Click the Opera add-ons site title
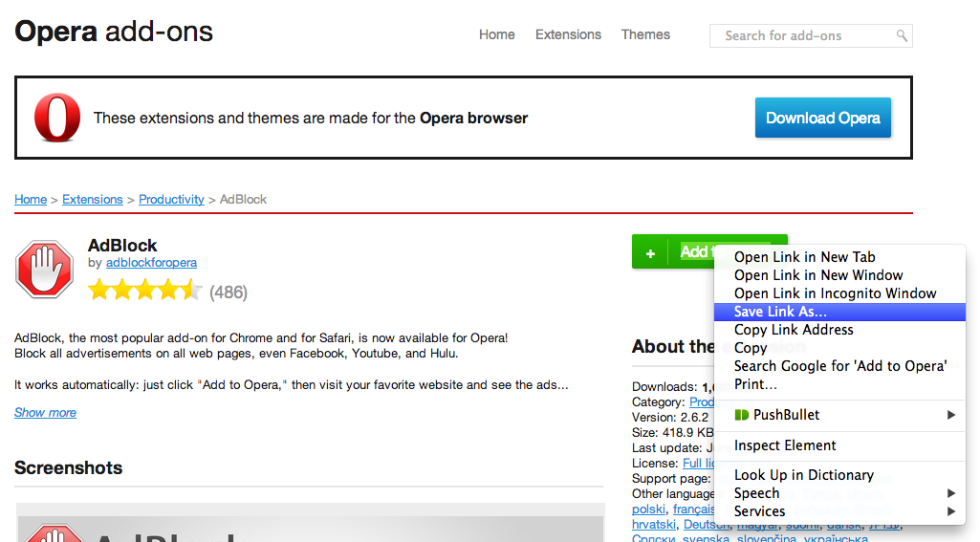The width and height of the screenshot is (980, 542). [x=114, y=32]
